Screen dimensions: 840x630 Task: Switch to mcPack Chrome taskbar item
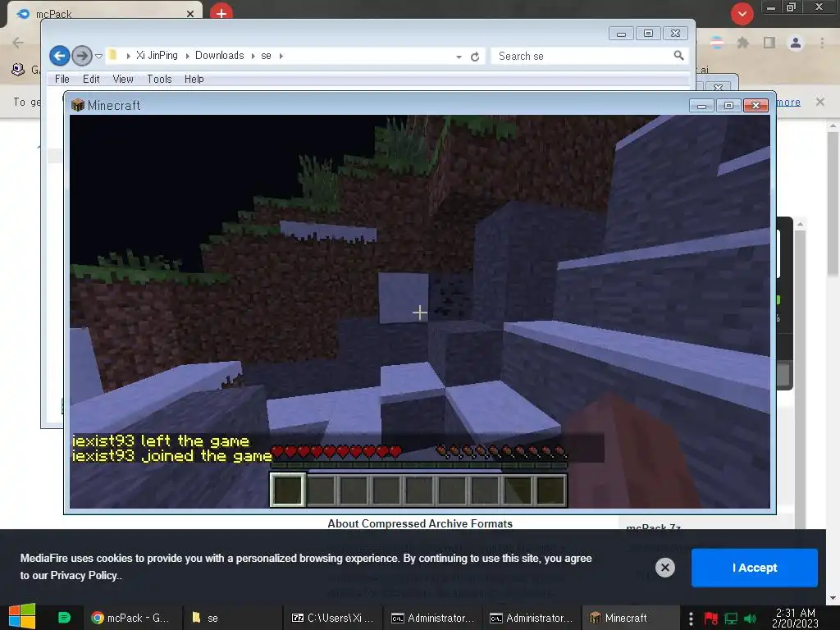click(130, 618)
